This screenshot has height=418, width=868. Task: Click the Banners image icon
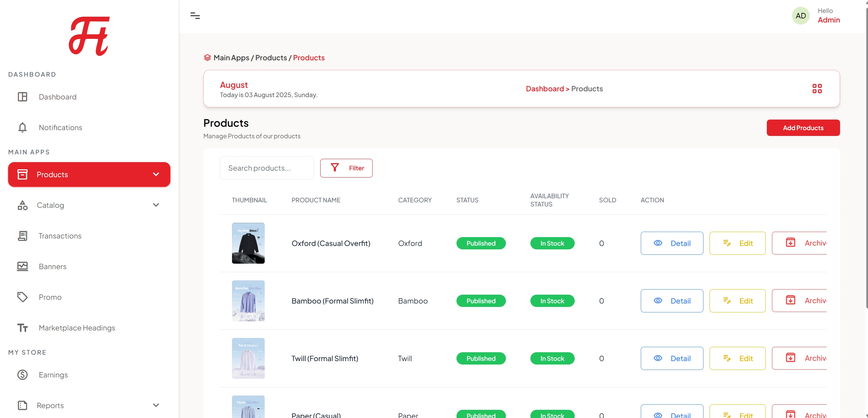22,266
